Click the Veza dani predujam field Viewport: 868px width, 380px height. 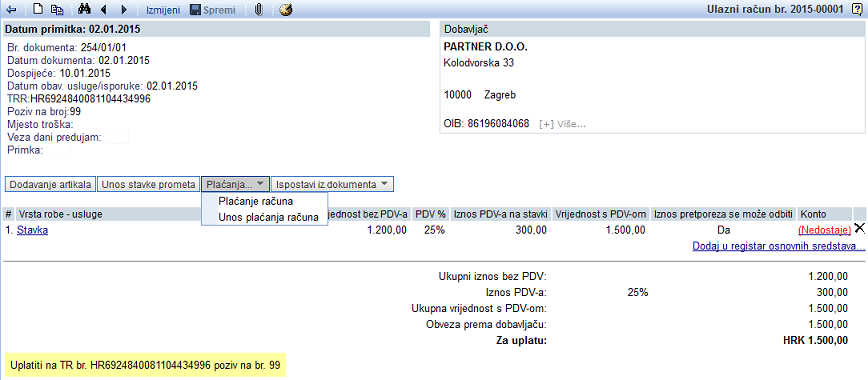coord(117,137)
